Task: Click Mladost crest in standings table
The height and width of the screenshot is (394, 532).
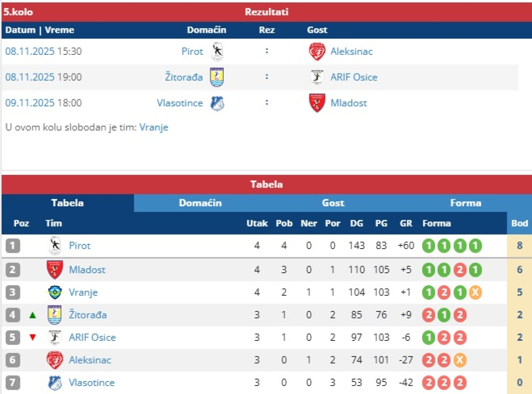Action: coord(55,270)
